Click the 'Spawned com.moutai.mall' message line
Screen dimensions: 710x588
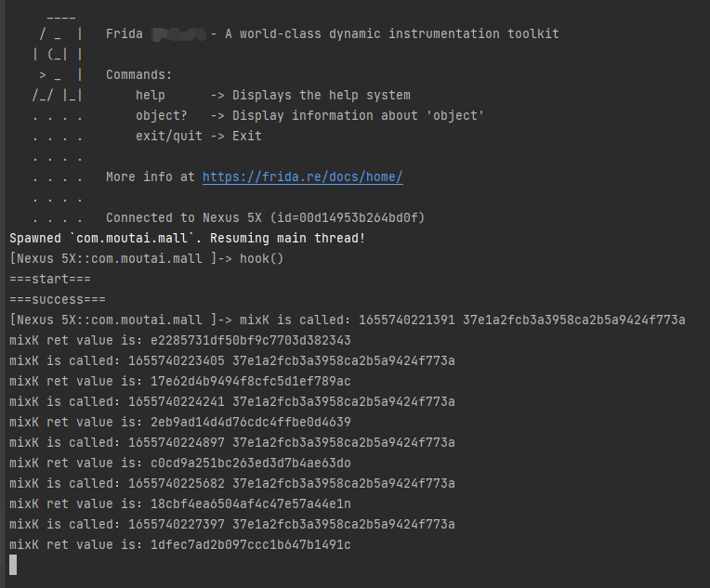coord(187,238)
